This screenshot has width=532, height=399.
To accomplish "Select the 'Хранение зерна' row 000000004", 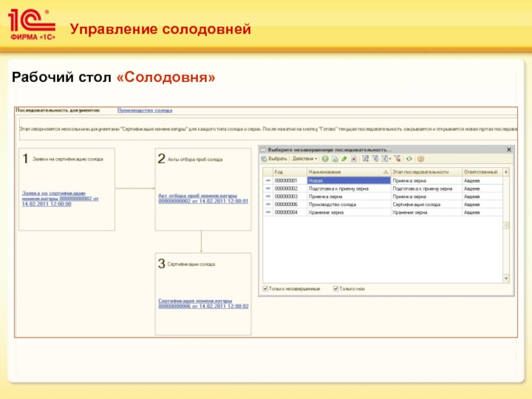I will coord(348,212).
